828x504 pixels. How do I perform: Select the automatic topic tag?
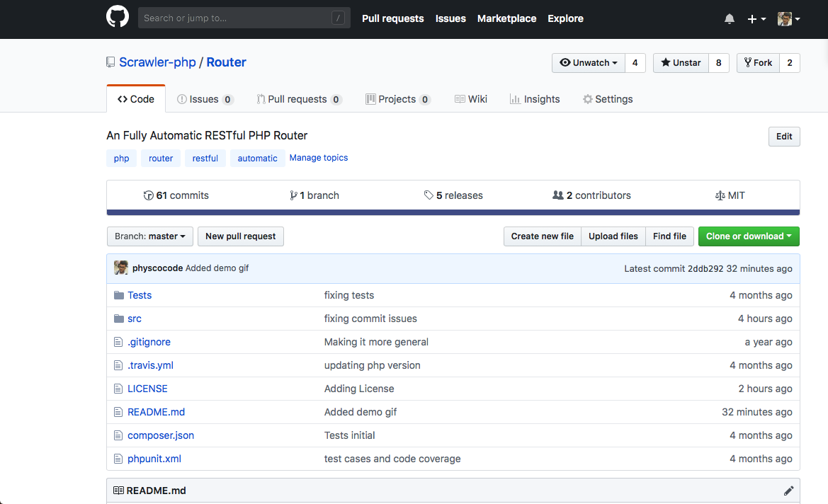257,159
